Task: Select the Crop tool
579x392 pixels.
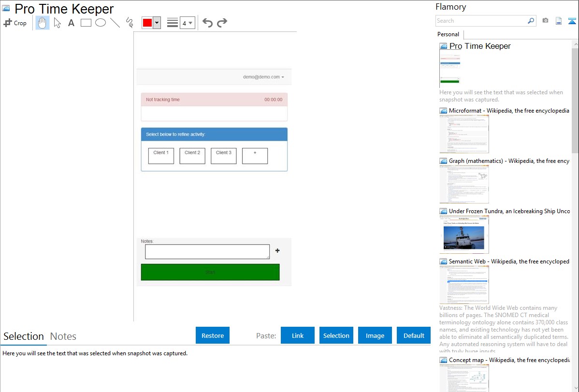Action: click(15, 23)
